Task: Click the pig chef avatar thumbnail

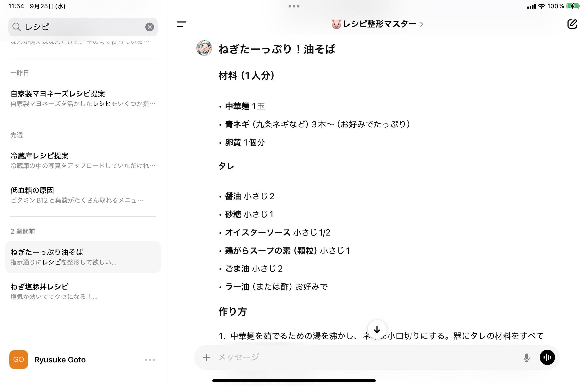Action: [204, 48]
